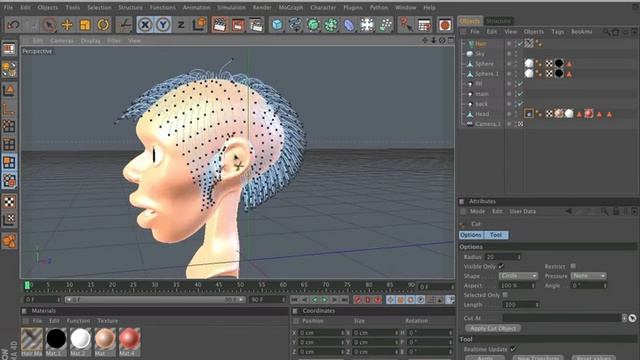Click the Apply Cut Object button
This screenshot has width=640, height=360.
(493, 328)
